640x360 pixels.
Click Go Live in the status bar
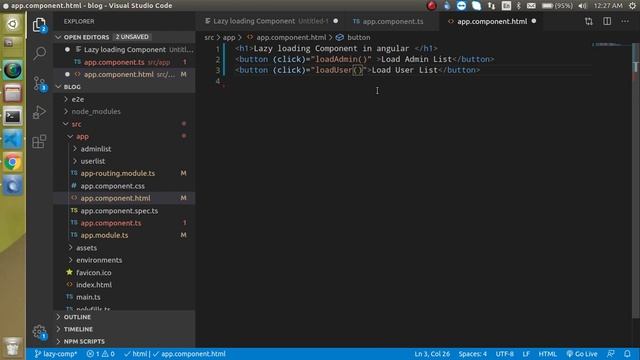pos(582,354)
